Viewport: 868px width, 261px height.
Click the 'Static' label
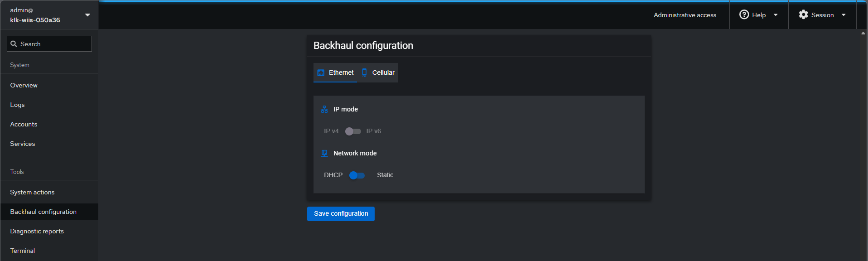(385, 175)
